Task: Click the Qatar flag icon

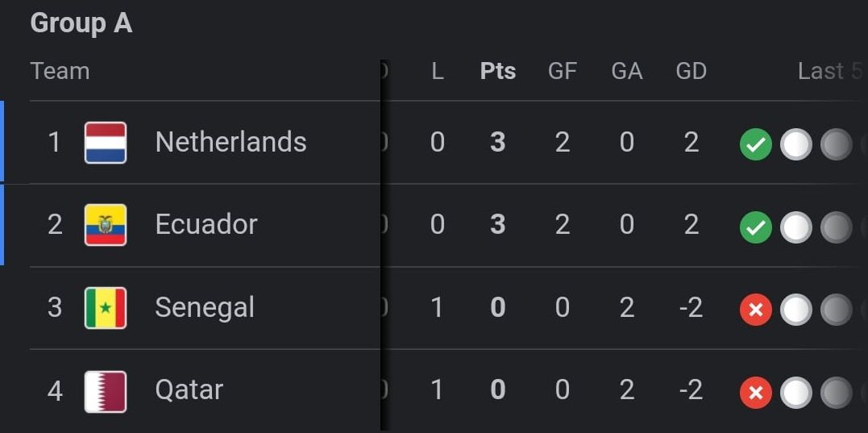Action: 106,391
